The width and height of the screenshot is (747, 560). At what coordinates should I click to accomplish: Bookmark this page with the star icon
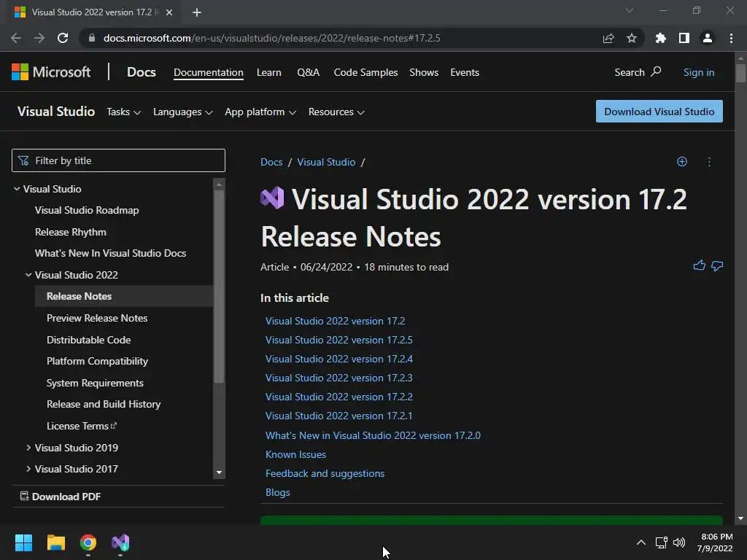coord(632,38)
